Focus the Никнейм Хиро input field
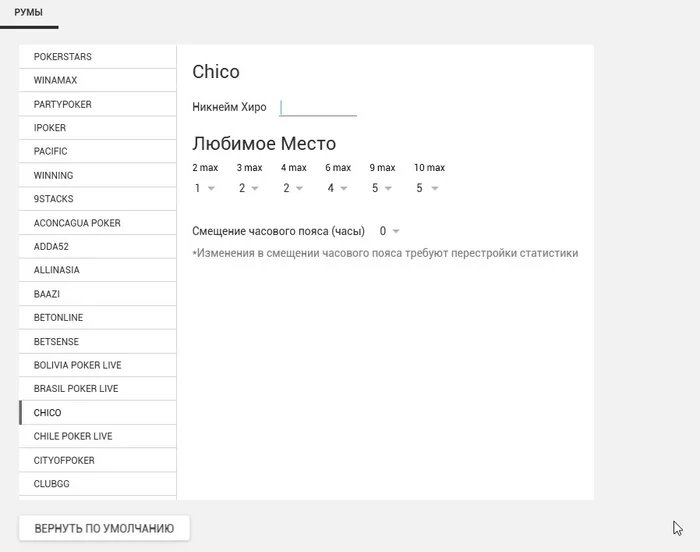Viewport: 700px width, 552px height. click(x=318, y=108)
